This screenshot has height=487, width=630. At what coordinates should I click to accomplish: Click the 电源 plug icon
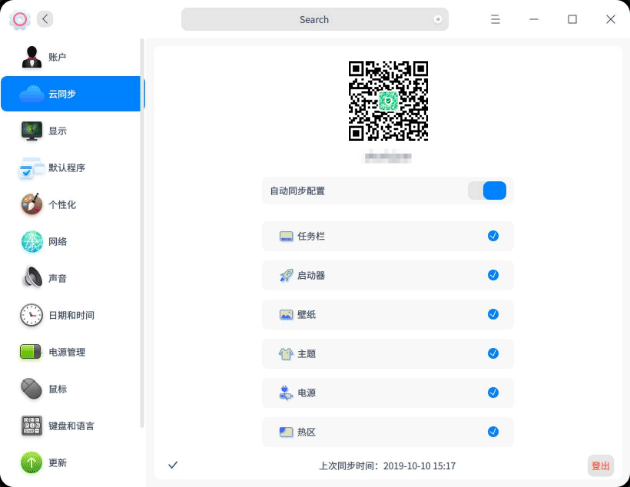[x=286, y=393]
